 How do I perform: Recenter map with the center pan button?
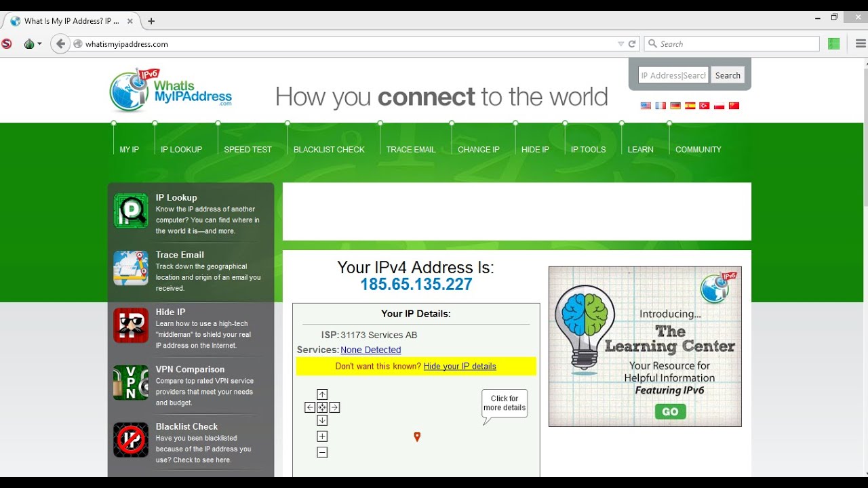pos(322,407)
